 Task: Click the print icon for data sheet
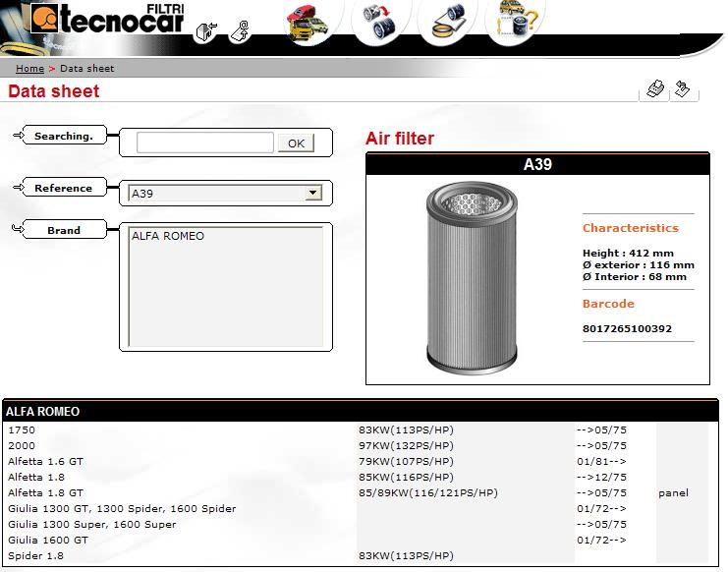(653, 90)
